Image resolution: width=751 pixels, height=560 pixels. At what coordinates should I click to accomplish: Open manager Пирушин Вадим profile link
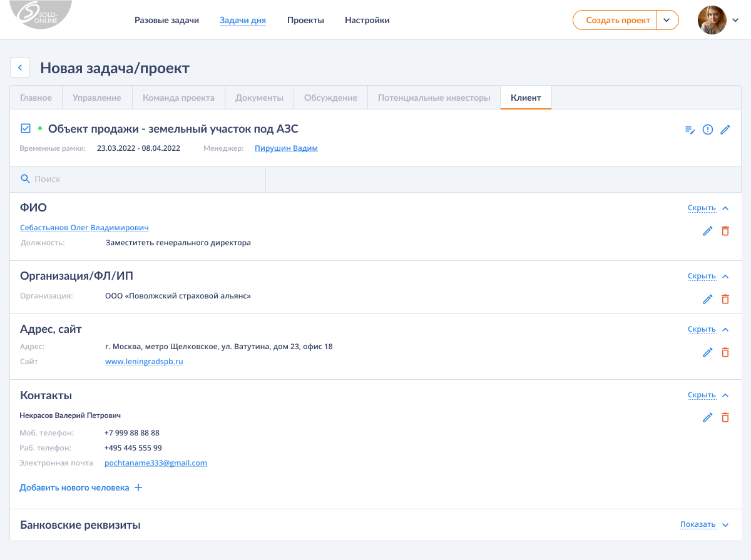(x=286, y=148)
